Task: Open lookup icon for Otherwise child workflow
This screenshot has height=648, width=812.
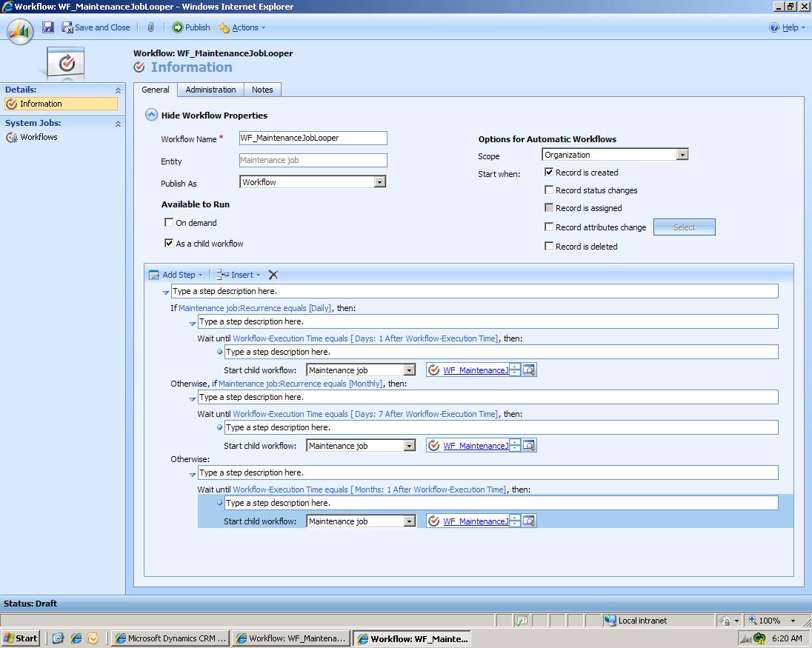Action: tap(529, 521)
